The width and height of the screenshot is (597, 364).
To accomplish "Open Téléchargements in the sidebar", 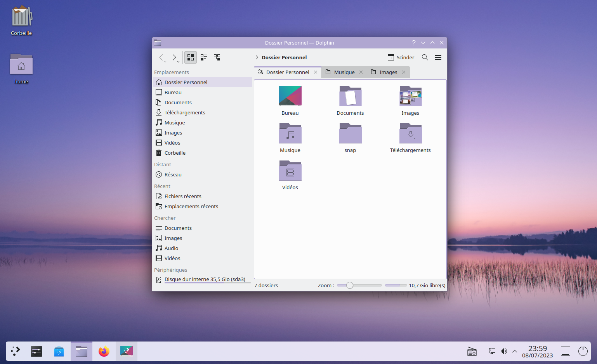I will pos(185,112).
